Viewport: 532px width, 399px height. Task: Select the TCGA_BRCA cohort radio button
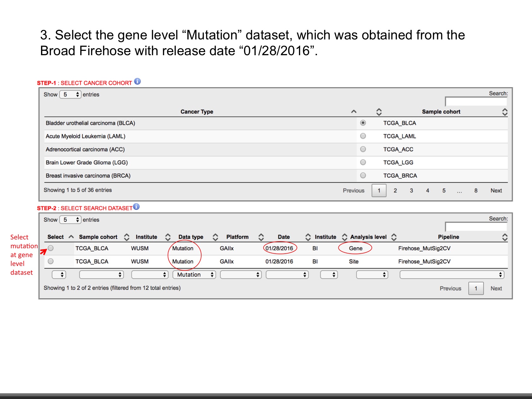(363, 175)
